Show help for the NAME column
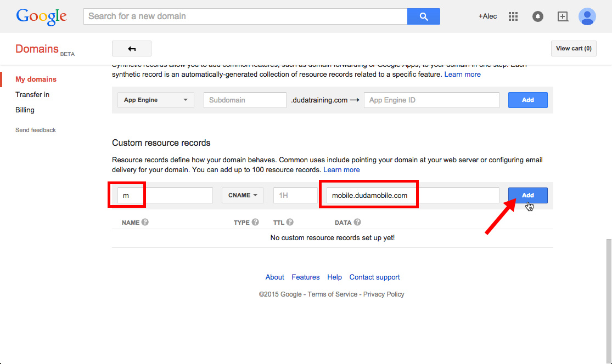This screenshot has height=364, width=612. click(145, 222)
